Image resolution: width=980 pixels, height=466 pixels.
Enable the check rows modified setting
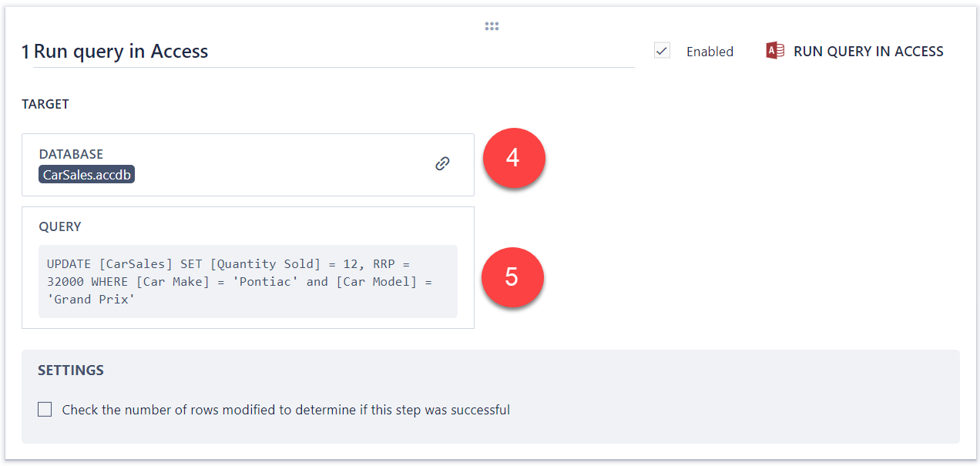(45, 409)
